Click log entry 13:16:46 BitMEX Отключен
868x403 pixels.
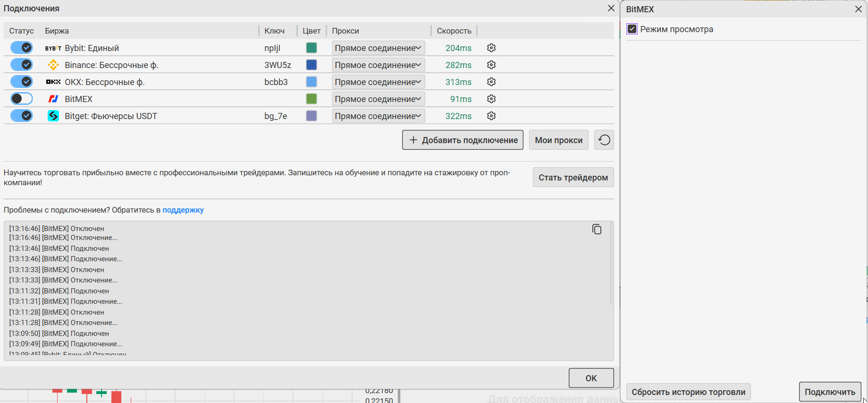57,228
